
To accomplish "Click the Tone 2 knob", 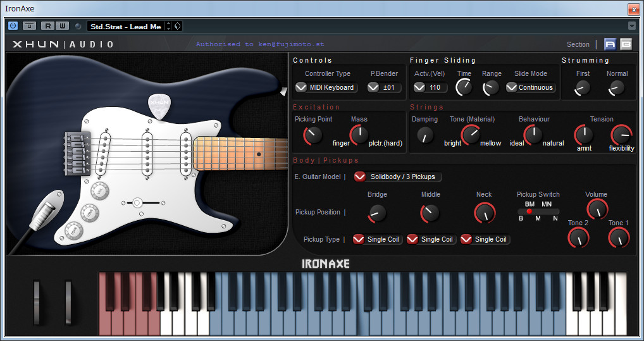I will coord(578,237).
